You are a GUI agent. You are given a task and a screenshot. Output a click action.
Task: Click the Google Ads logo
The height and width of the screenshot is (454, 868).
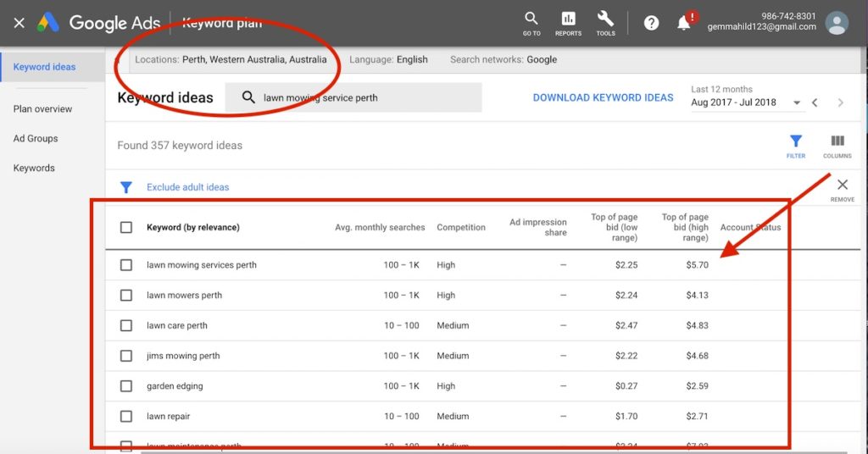(48, 23)
